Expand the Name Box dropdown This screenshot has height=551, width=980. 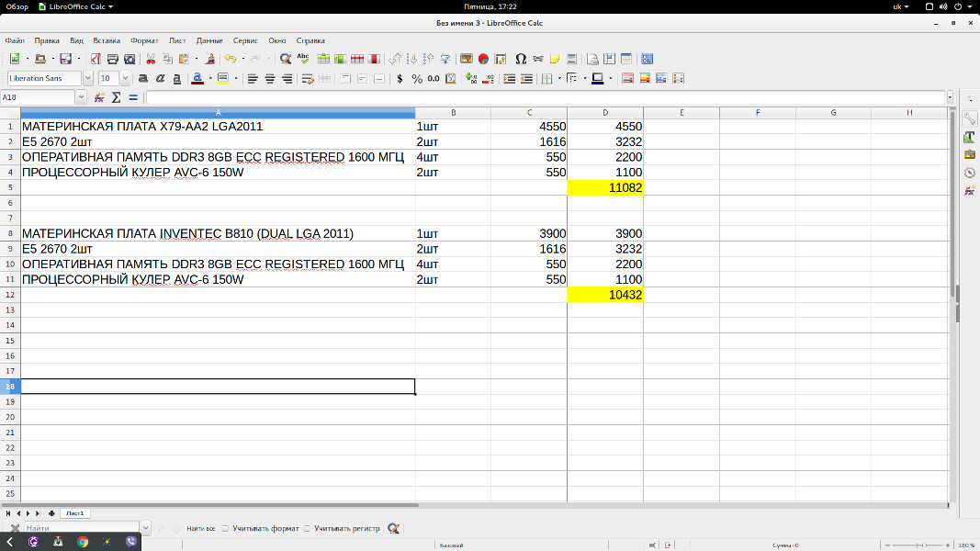tap(81, 97)
